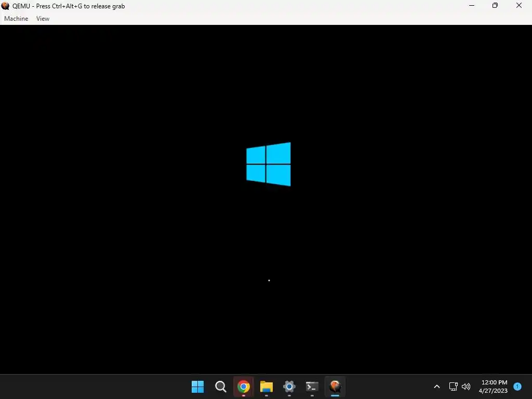The height and width of the screenshot is (399, 532).
Task: Open the notification badge icon
Action: tap(517, 387)
